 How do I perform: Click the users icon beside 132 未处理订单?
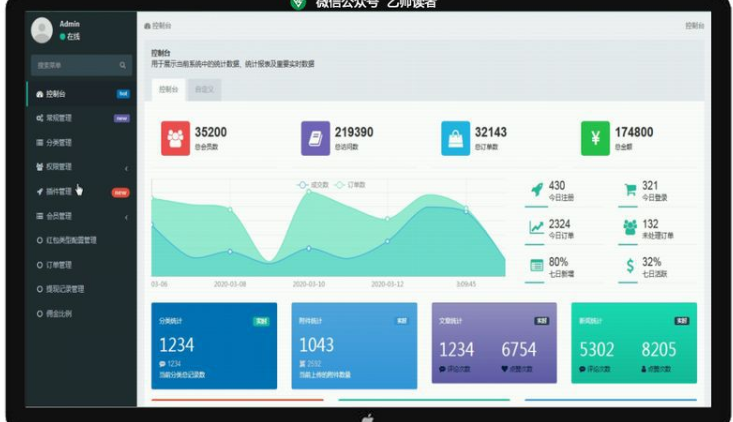point(630,228)
